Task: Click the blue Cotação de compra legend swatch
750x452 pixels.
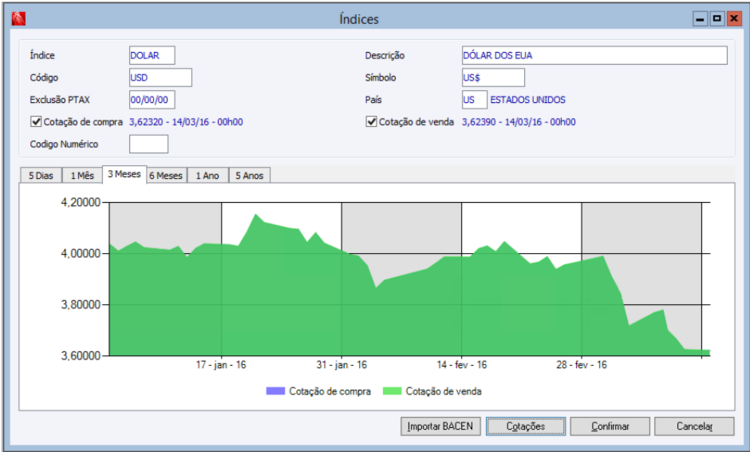Action: click(x=276, y=391)
